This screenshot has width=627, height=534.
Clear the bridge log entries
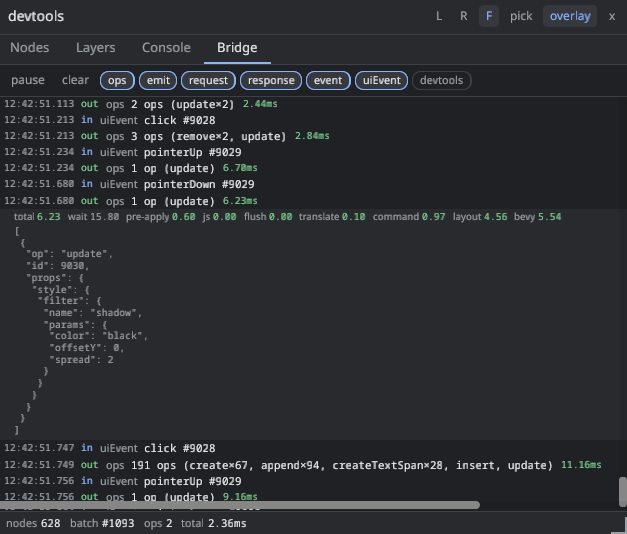pyautogui.click(x=75, y=80)
